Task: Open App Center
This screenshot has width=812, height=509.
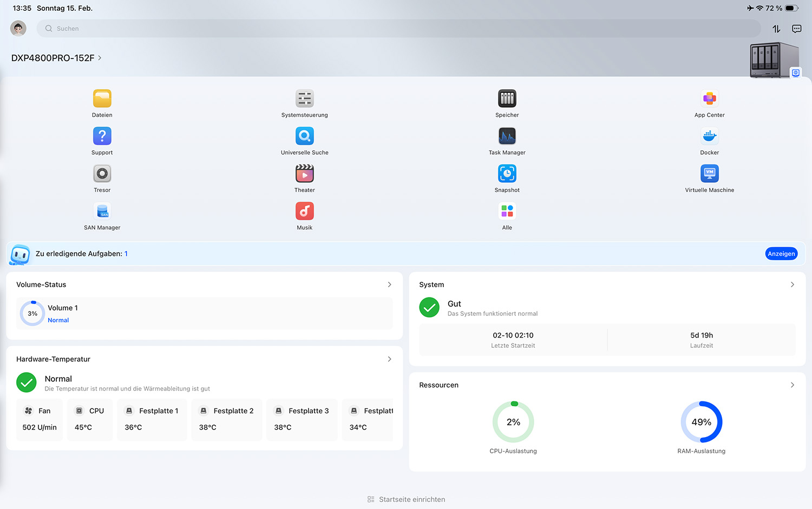Action: point(709,99)
